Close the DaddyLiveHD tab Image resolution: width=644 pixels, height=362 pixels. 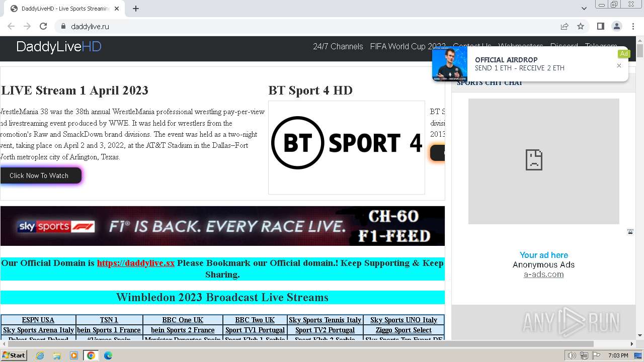point(117,9)
